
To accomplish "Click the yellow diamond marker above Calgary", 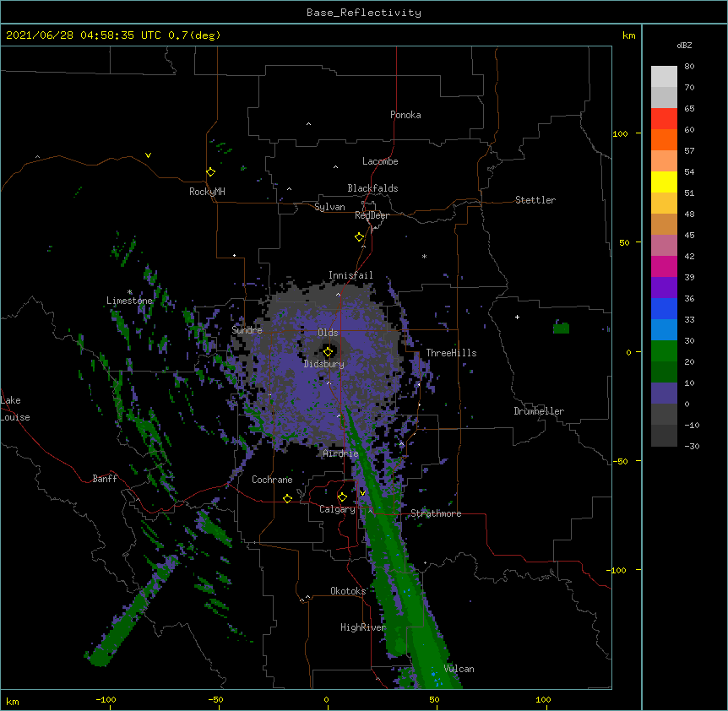I will coord(342,497).
